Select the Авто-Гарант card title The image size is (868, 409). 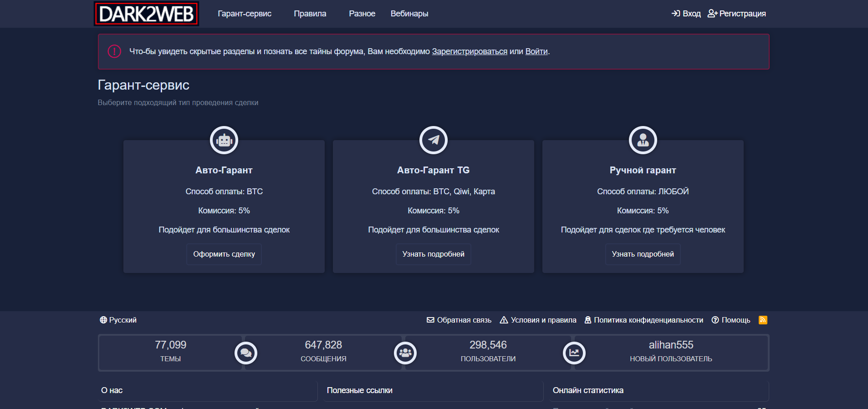pos(224,170)
